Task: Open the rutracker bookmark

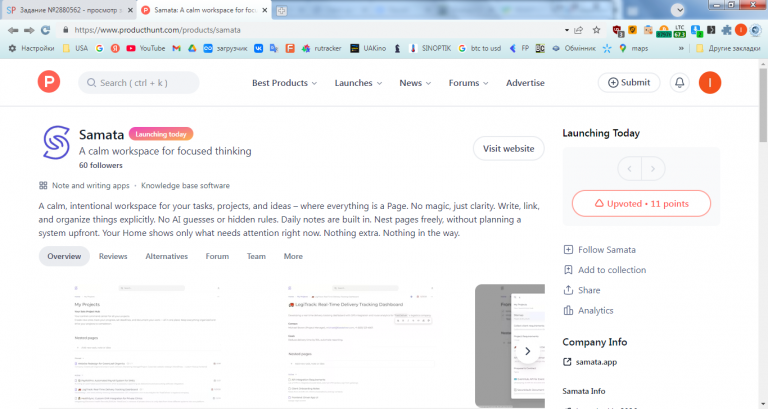Action: 322,48
